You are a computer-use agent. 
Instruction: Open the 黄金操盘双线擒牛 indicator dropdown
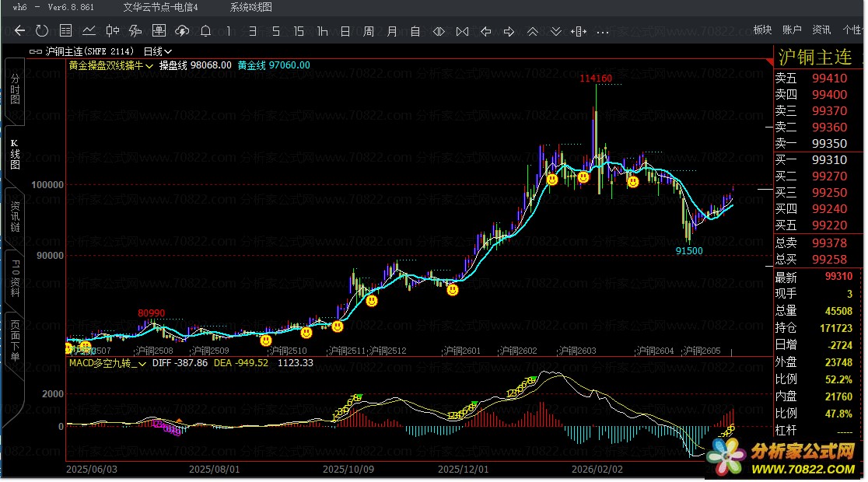coord(110,65)
